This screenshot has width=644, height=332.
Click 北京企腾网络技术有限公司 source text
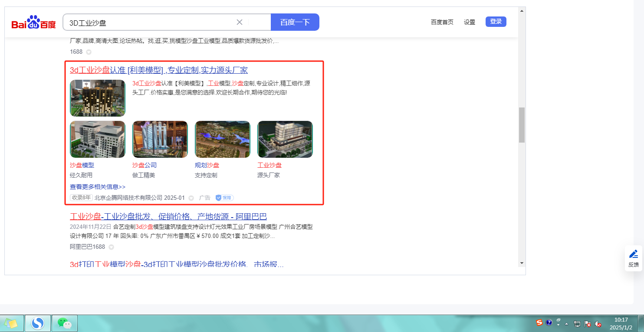pos(128,198)
